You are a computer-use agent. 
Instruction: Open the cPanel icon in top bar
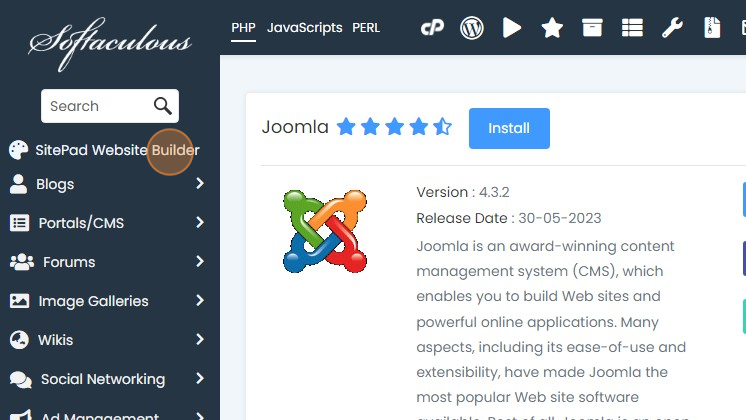[432, 28]
